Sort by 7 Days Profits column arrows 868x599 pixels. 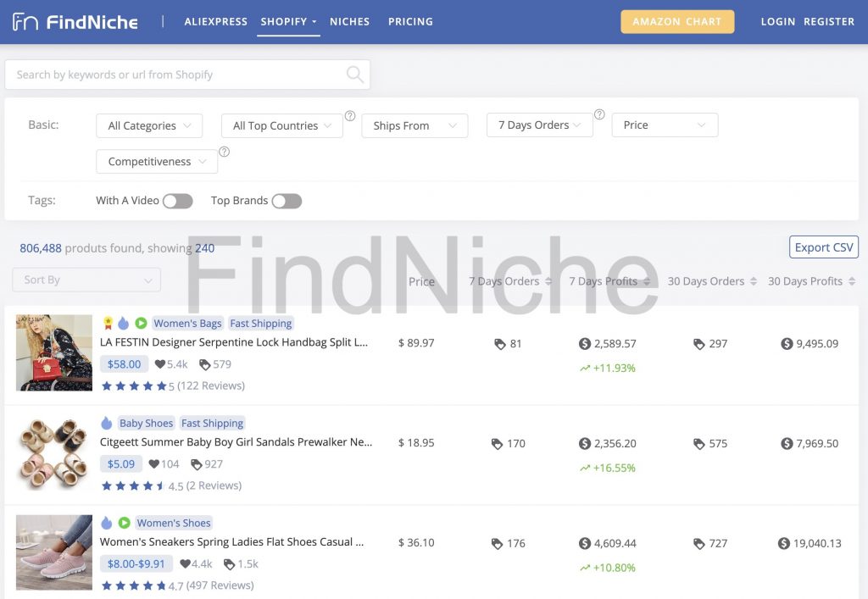click(x=647, y=281)
